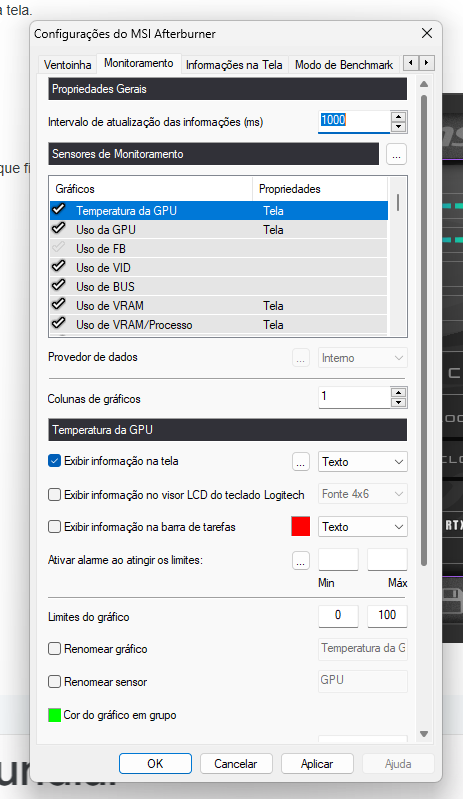Click the left arrow of the tab strip

tap(411, 63)
